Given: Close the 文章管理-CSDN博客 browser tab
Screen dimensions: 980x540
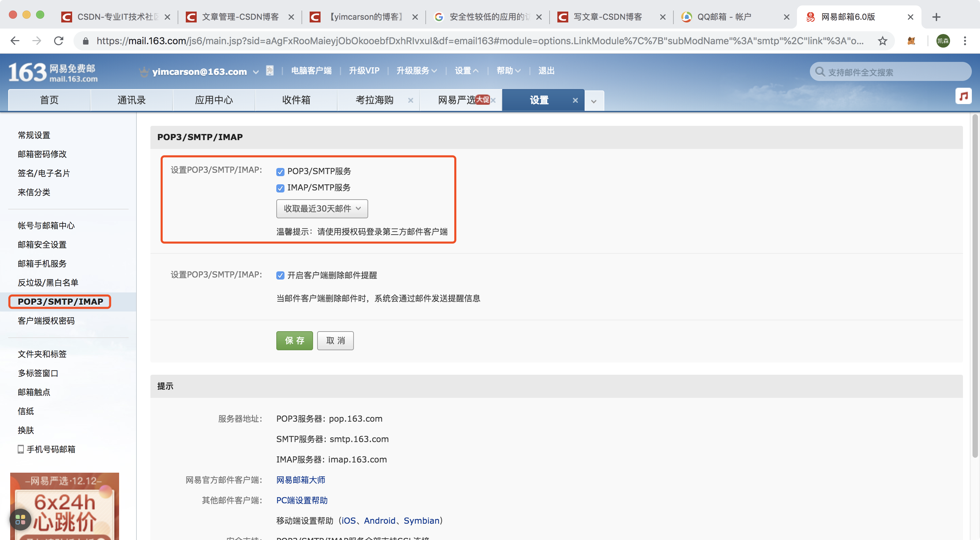Looking at the screenshot, I should point(291,17).
